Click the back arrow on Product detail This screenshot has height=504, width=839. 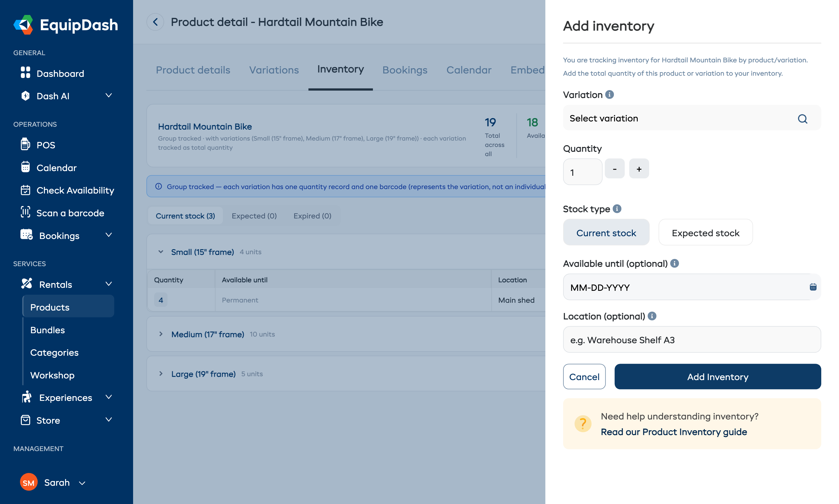[x=155, y=22]
